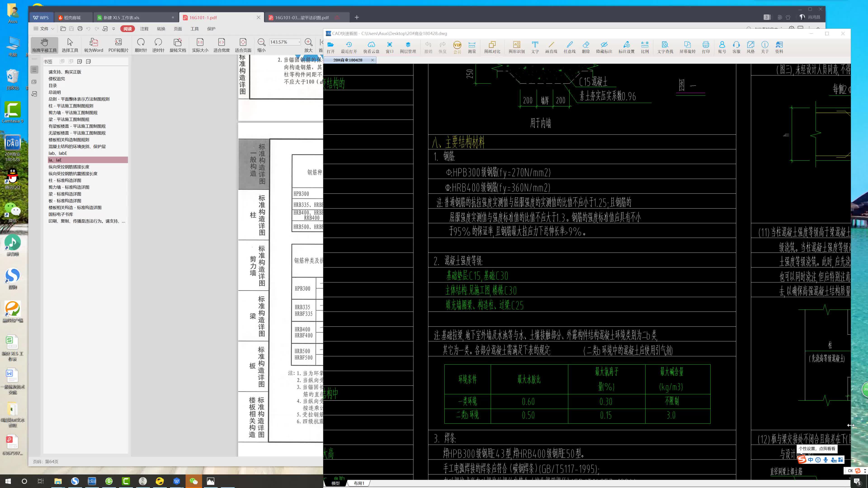Open the 注释 menu tab
Image resolution: width=868 pixels, height=488 pixels.
[x=144, y=29]
